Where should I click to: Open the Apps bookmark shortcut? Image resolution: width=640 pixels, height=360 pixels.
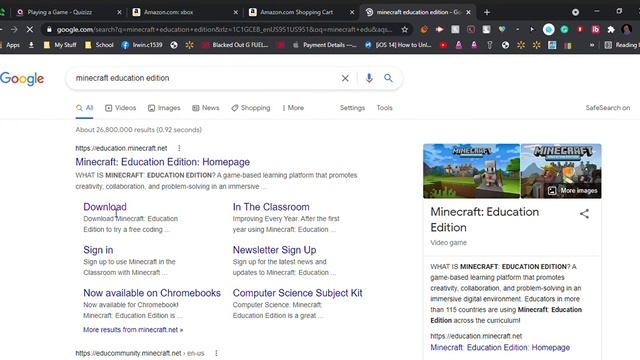click(x=10, y=45)
